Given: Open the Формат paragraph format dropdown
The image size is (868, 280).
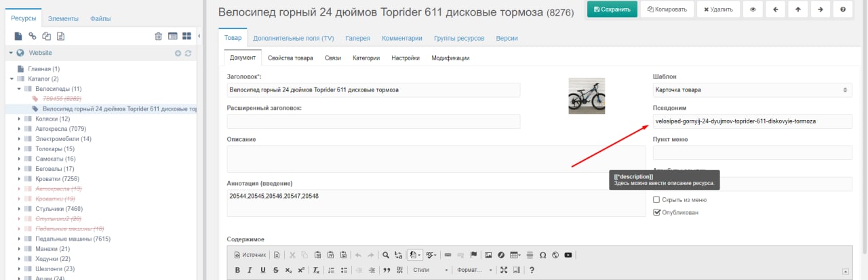Looking at the screenshot, I should (x=475, y=270).
